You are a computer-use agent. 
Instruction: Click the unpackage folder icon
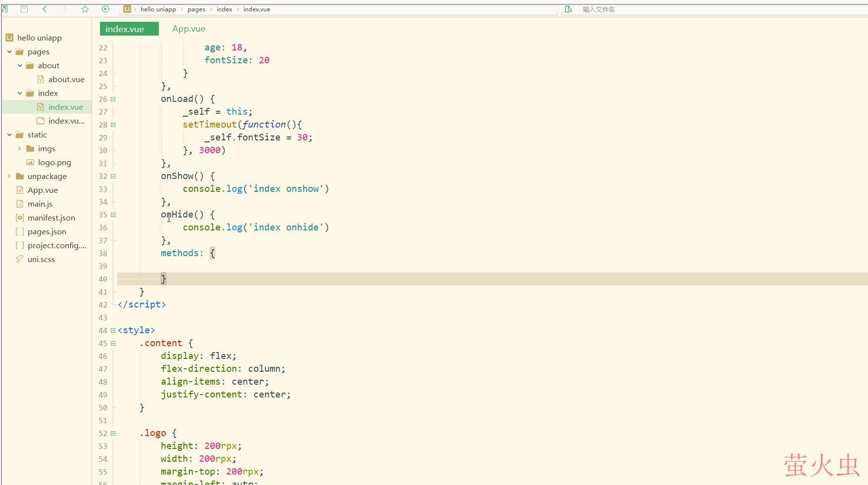pyautogui.click(x=20, y=176)
